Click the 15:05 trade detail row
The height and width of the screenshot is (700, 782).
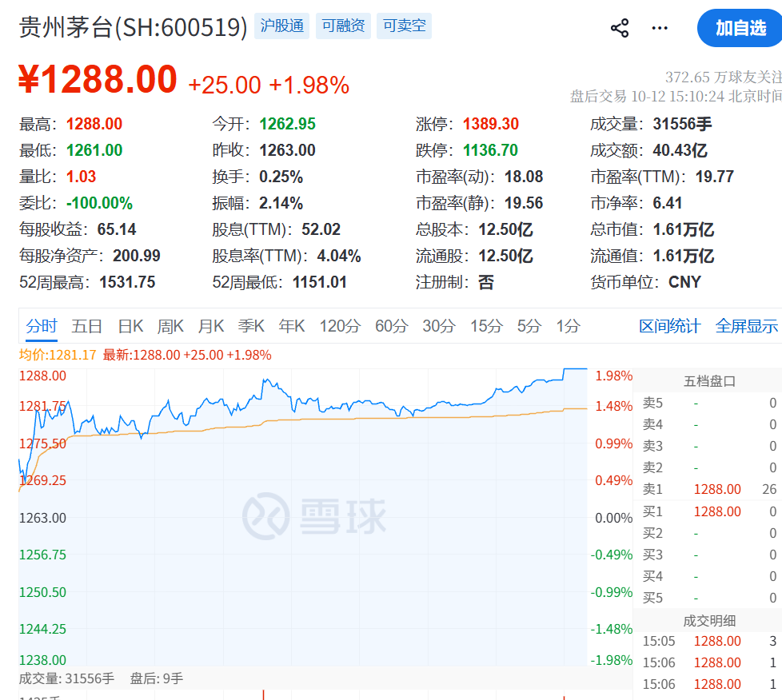(x=709, y=641)
